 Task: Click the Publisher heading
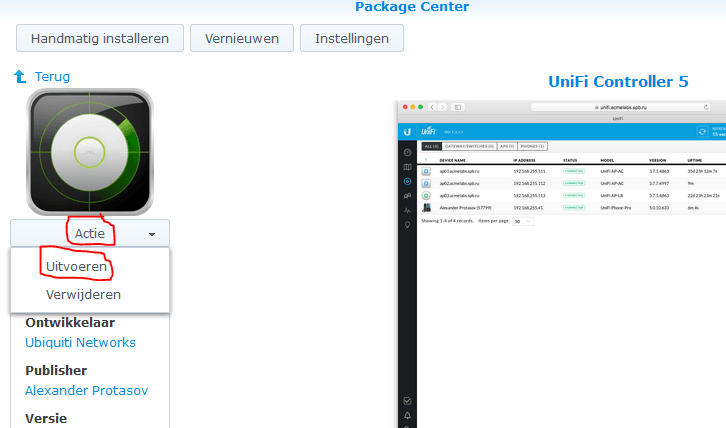point(56,371)
